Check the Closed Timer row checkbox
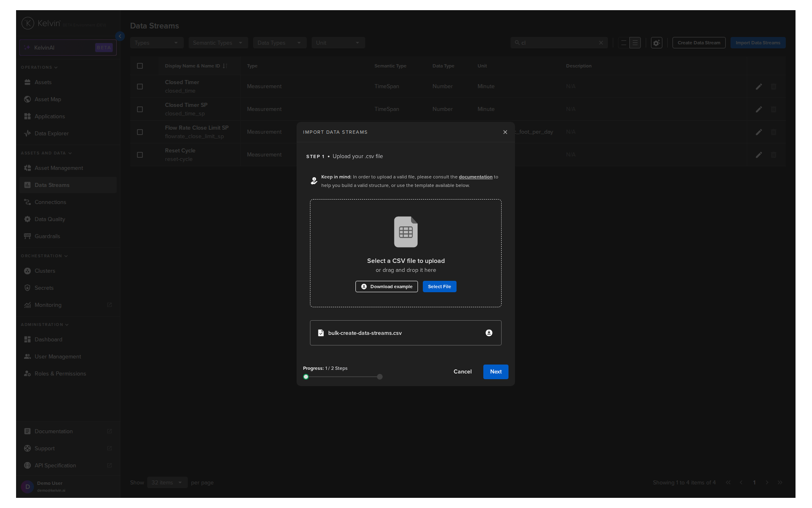 click(140, 86)
